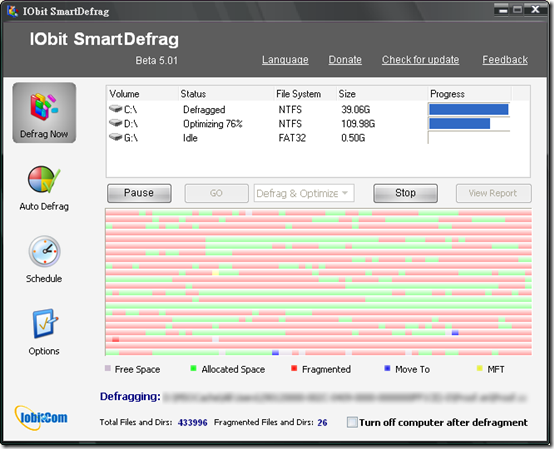554x449 pixels.
Task: Click Check for update link
Action: click(420, 60)
